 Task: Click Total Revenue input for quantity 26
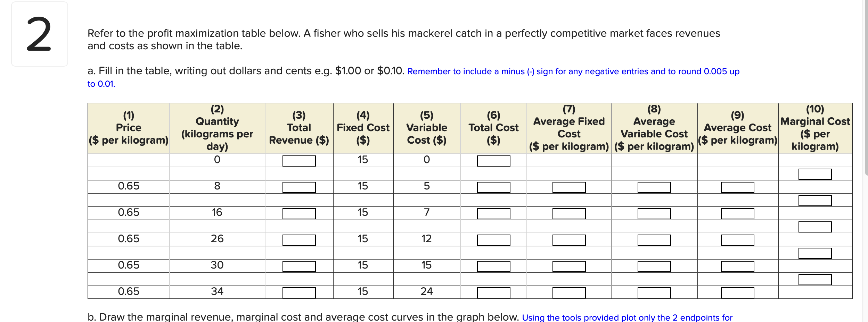click(x=299, y=239)
